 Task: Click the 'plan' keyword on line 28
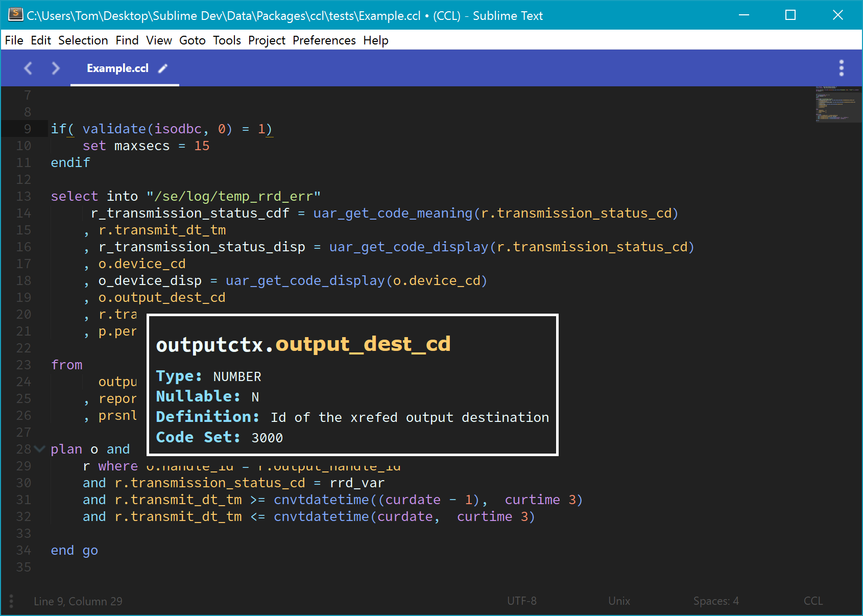pyautogui.click(x=66, y=449)
